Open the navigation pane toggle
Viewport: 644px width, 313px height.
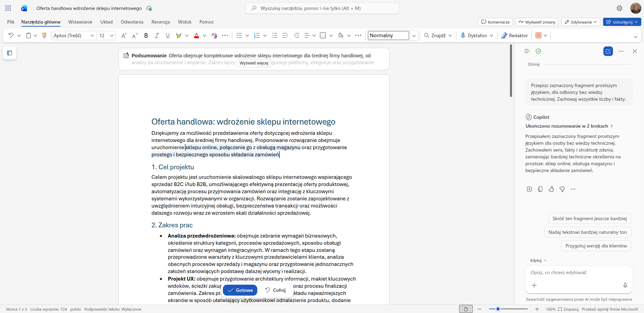tap(10, 53)
